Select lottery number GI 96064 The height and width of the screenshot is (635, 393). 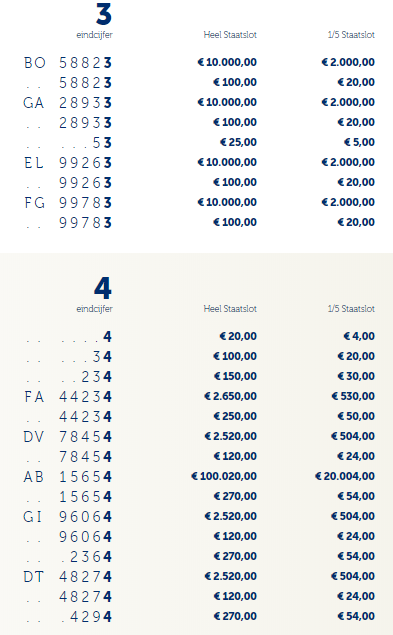[x=68, y=517]
